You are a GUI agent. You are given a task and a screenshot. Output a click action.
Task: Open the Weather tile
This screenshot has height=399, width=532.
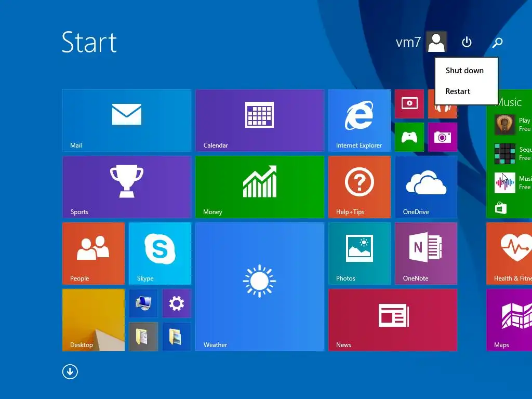tap(260, 287)
